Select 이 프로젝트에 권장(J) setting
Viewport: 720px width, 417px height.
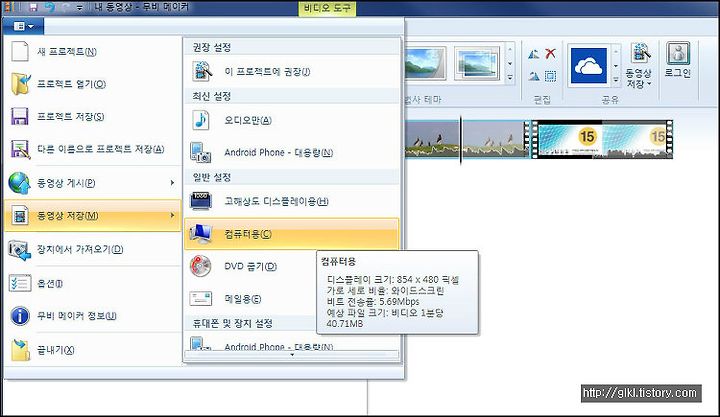pos(292,72)
